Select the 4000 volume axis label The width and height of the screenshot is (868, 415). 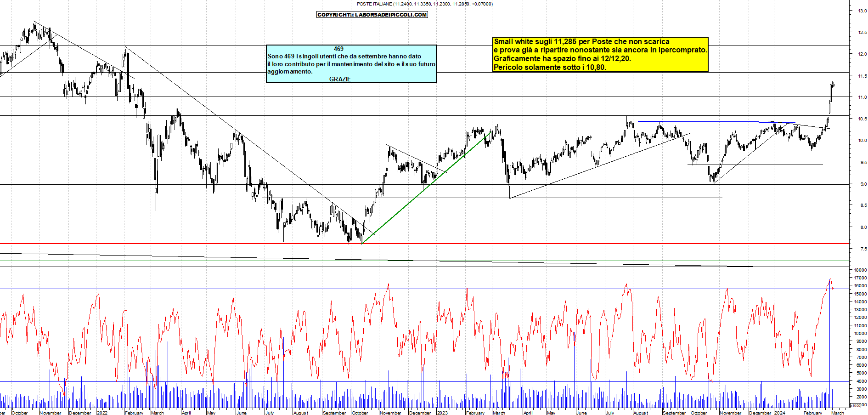[862, 381]
